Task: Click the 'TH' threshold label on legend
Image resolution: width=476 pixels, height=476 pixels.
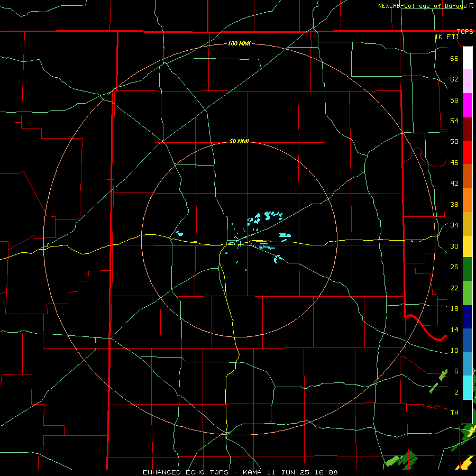Action: 454,413
